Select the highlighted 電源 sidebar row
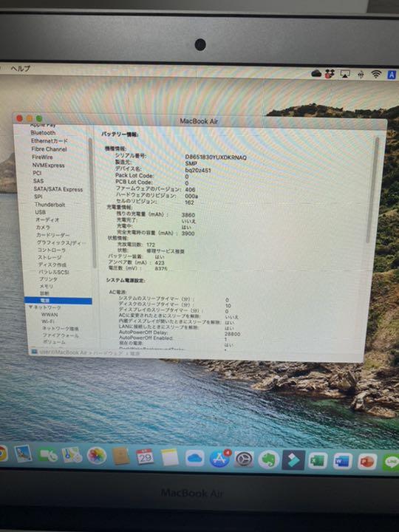Screen dimensions: 399x532 (58, 301)
